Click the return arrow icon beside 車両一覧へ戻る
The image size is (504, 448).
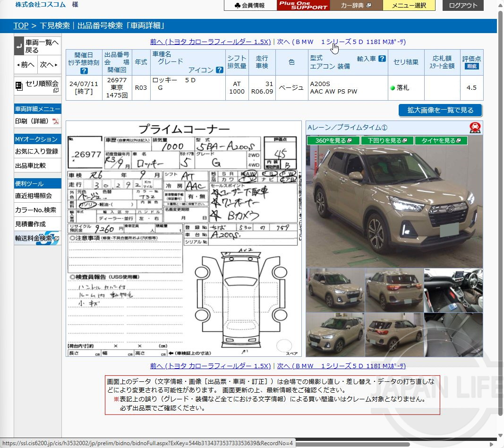(x=19, y=45)
